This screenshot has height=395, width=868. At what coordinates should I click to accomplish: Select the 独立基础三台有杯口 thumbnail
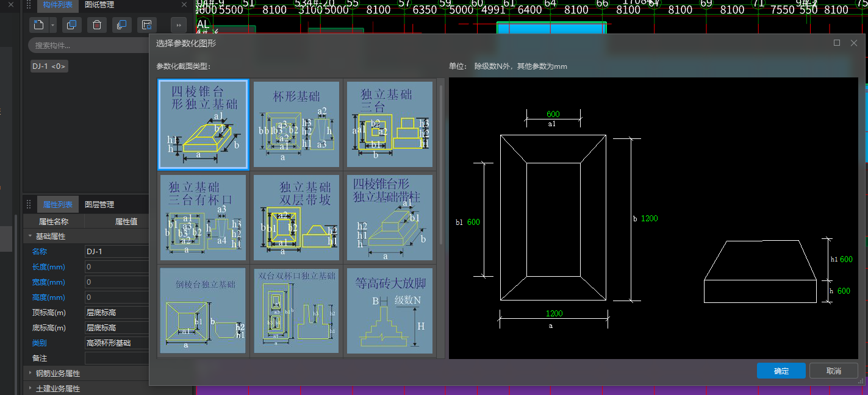pyautogui.click(x=203, y=218)
